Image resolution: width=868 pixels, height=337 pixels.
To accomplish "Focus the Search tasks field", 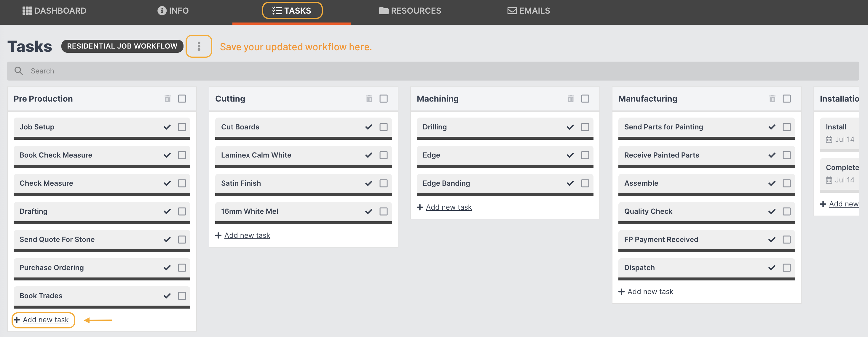I will 433,71.
